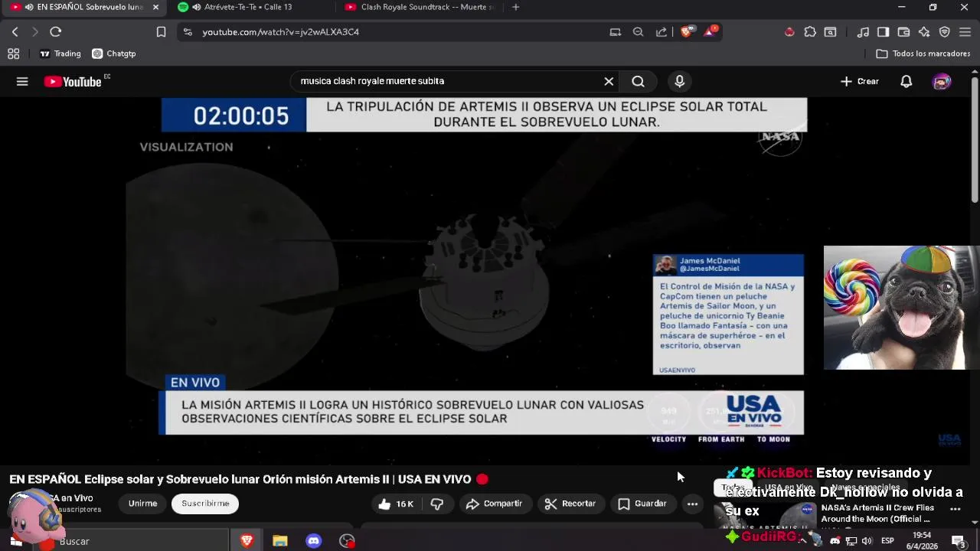Open media control music note icon
The height and width of the screenshot is (551, 980).
tap(863, 31)
